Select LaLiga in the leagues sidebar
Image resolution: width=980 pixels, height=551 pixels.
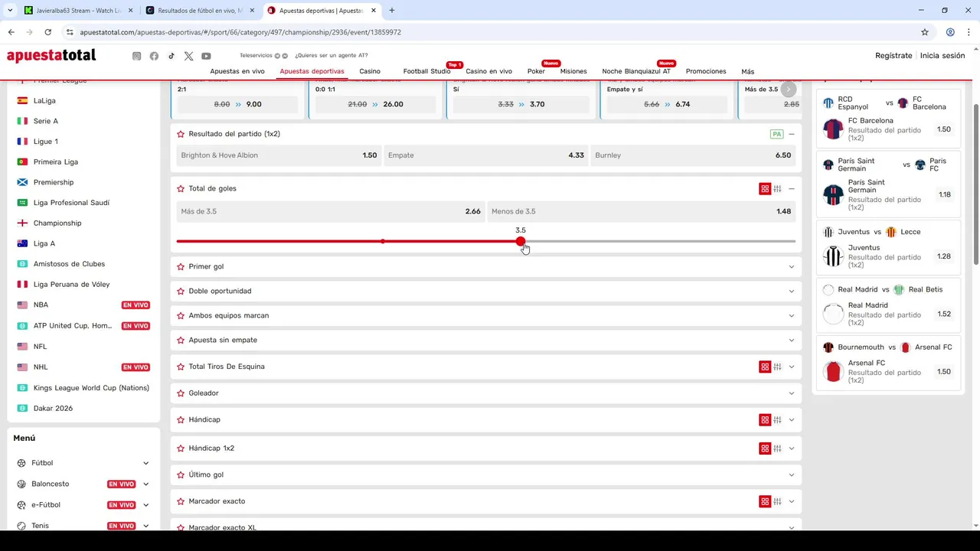44,100
